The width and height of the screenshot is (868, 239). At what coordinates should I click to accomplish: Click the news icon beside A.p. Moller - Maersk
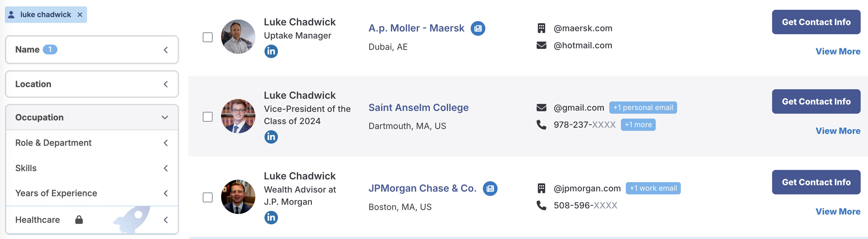[x=478, y=28]
